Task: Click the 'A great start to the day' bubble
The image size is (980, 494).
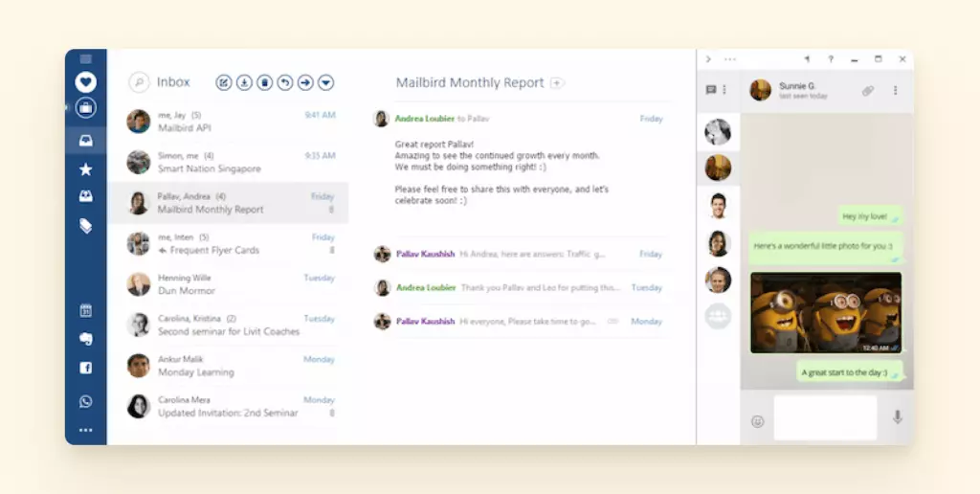Action: click(850, 372)
